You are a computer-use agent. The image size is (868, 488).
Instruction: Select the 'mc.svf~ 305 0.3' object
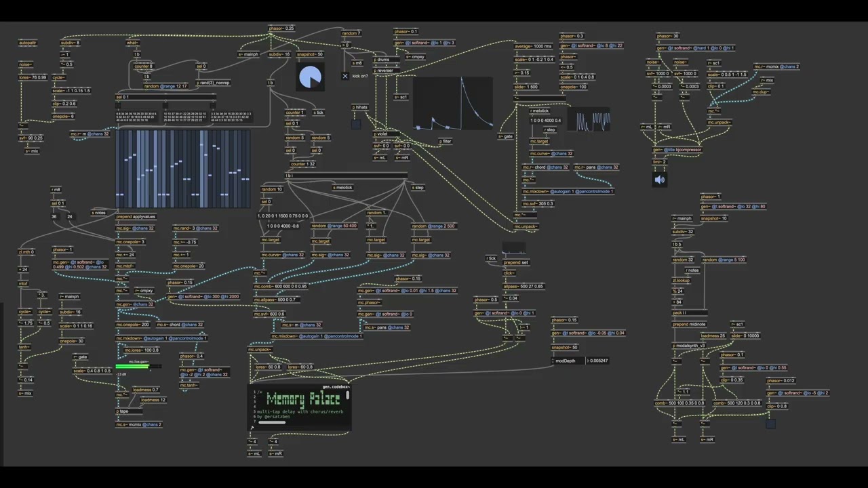pos(538,203)
